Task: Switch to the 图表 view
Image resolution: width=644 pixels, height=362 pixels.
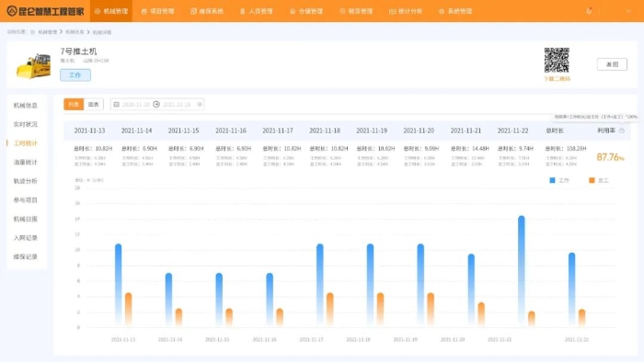Action: [x=94, y=105]
